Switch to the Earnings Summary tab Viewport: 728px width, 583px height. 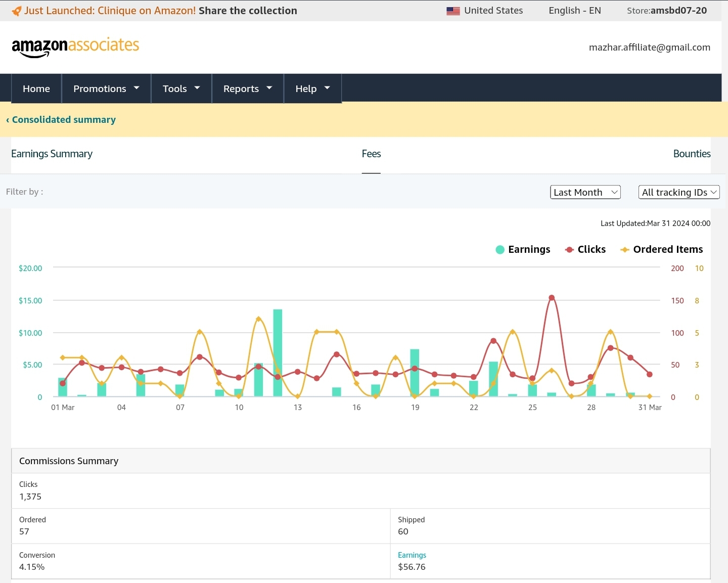click(x=52, y=154)
